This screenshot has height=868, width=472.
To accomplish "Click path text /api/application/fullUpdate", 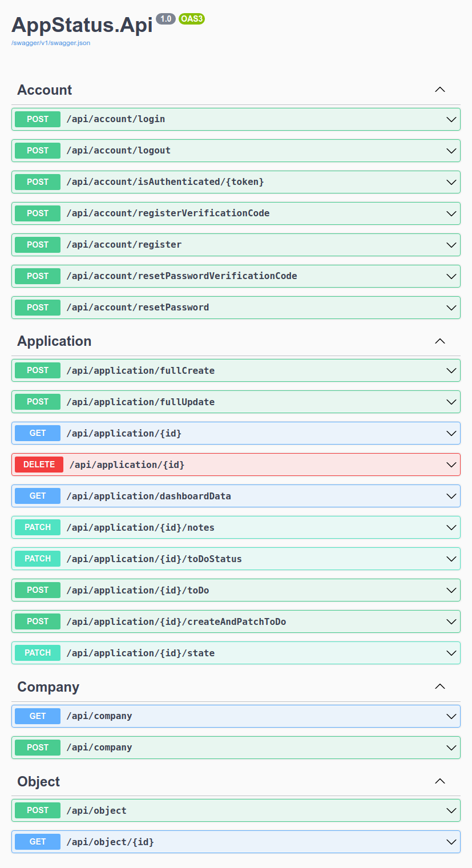I will [140, 402].
